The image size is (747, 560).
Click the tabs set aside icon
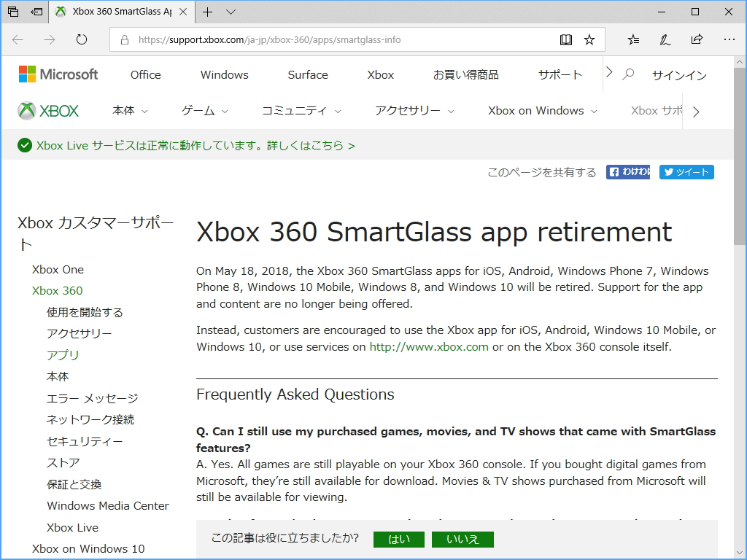coord(13,12)
